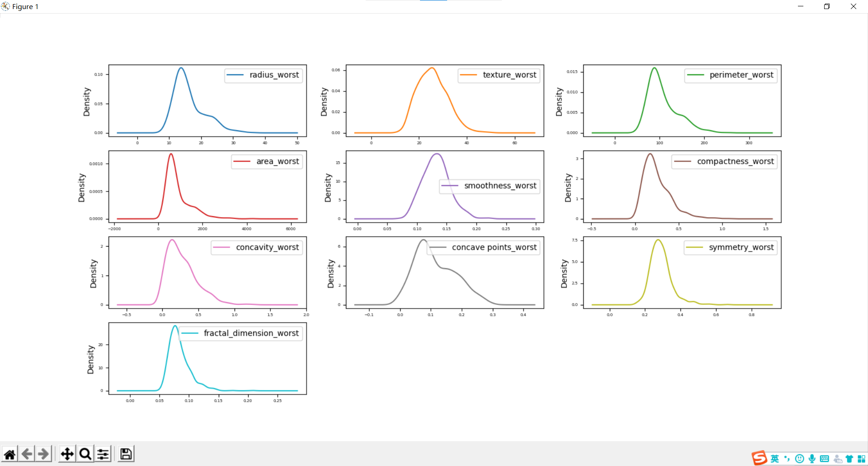
Task: Click the radius_worst legend label
Action: pyautogui.click(x=274, y=75)
